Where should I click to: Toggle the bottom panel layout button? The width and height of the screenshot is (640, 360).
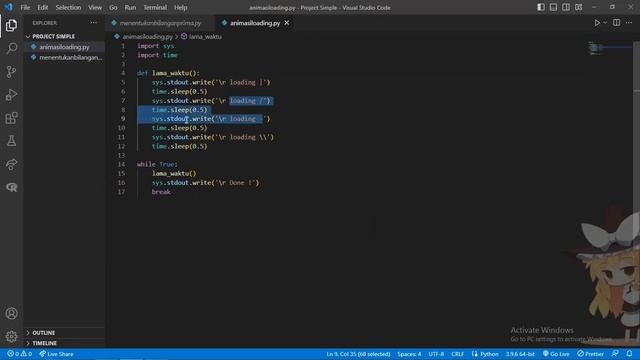click(x=553, y=7)
